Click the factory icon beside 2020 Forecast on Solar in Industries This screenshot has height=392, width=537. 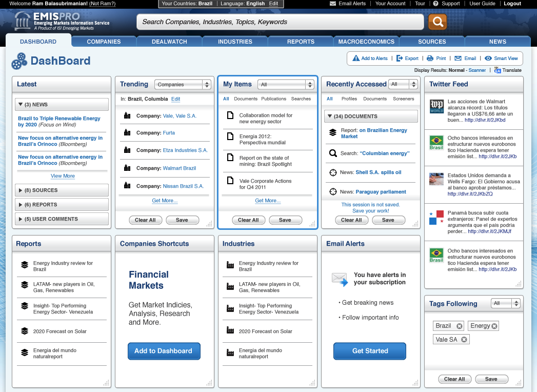pos(230,330)
